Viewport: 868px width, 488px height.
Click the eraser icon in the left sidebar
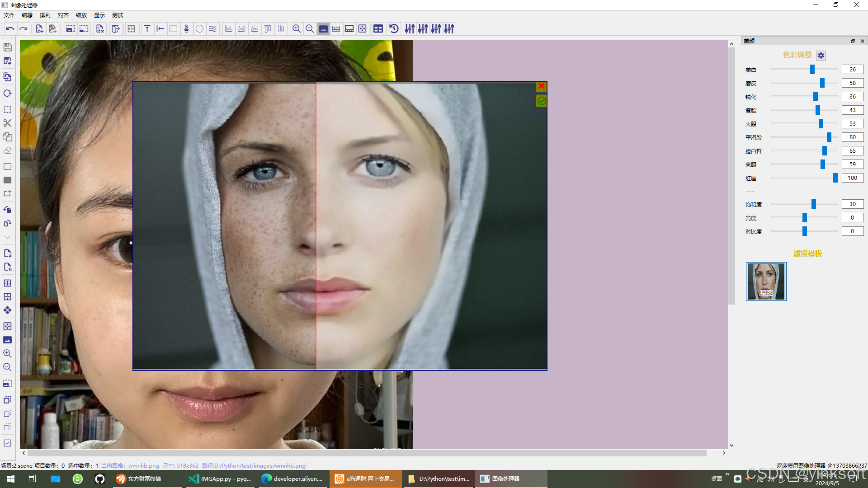click(x=7, y=150)
